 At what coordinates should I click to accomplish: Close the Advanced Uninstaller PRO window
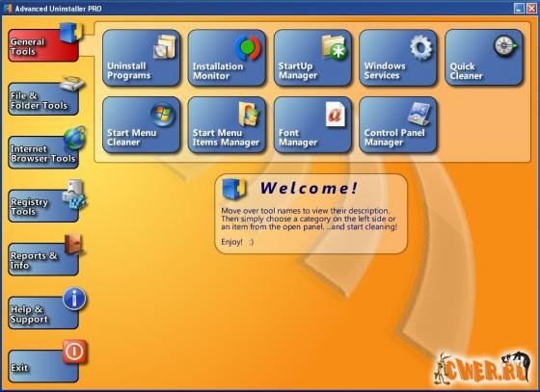click(531, 9)
